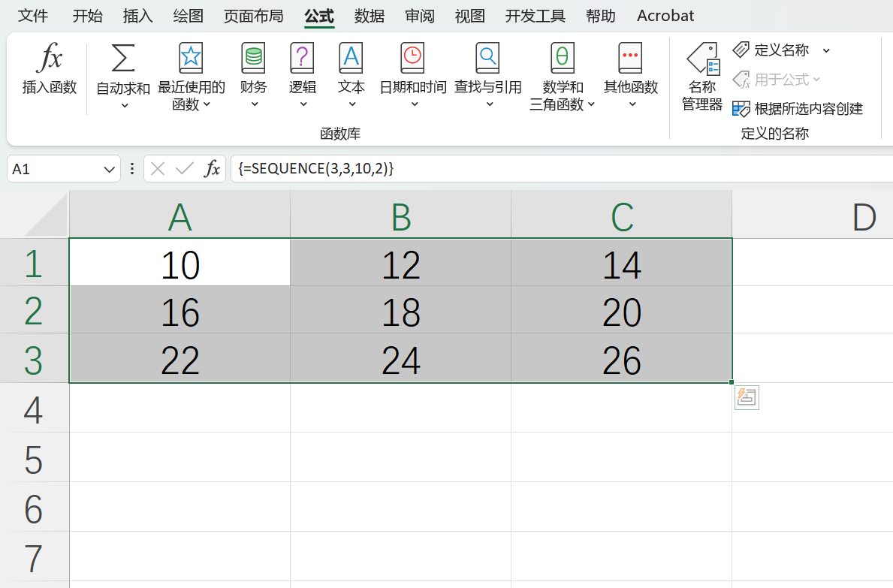This screenshot has height=588, width=893.
Task: Select column A header
Action: (x=180, y=215)
